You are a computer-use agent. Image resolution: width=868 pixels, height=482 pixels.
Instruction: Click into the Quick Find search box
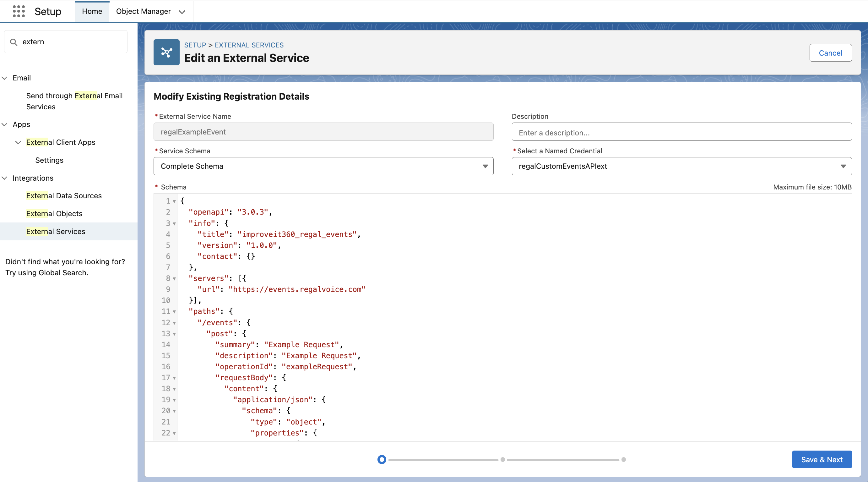pyautogui.click(x=66, y=42)
